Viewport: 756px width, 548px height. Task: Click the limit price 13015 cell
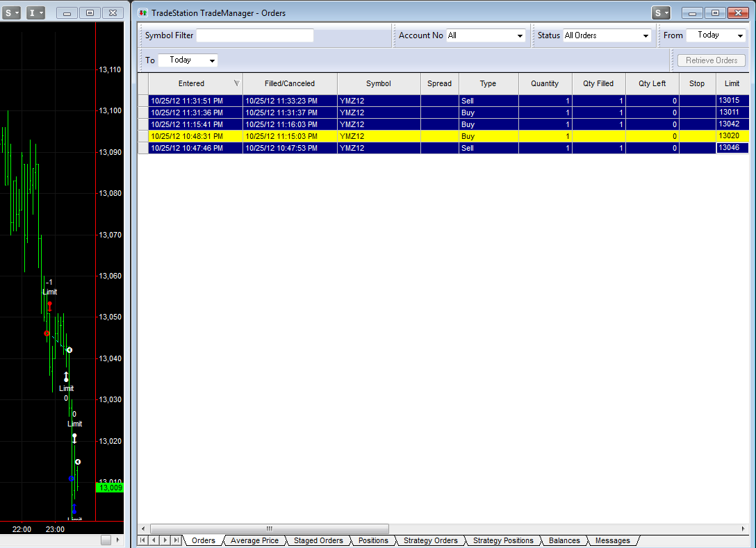pos(732,100)
